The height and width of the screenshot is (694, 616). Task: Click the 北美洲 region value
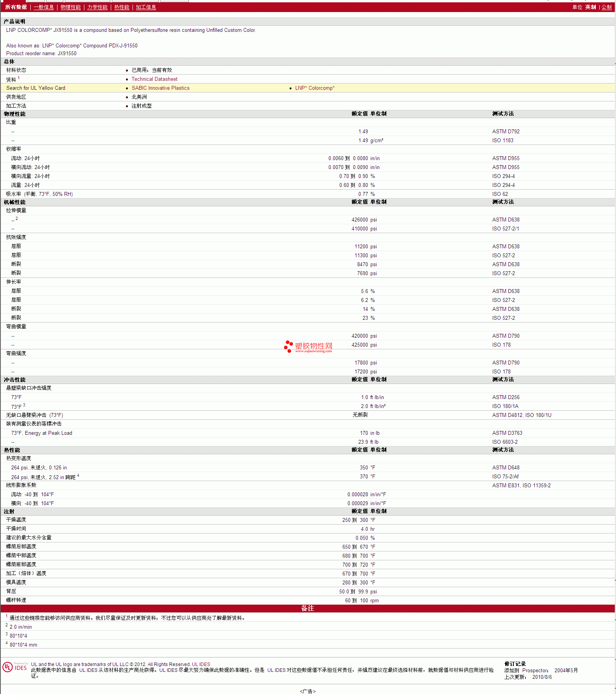click(x=139, y=97)
